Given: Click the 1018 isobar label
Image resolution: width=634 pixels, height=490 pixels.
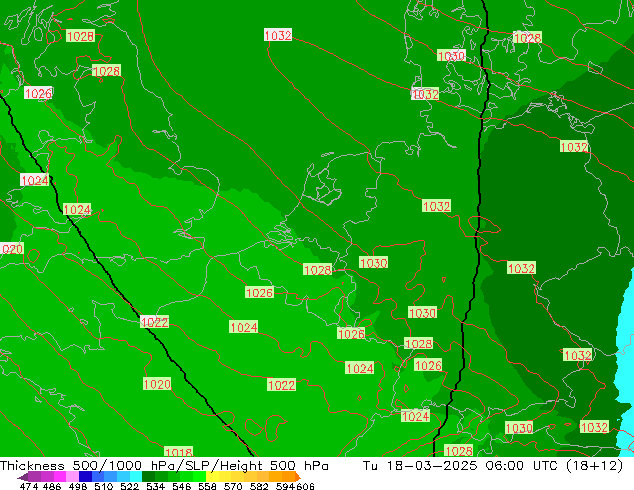Looking at the screenshot, I should click(179, 452).
